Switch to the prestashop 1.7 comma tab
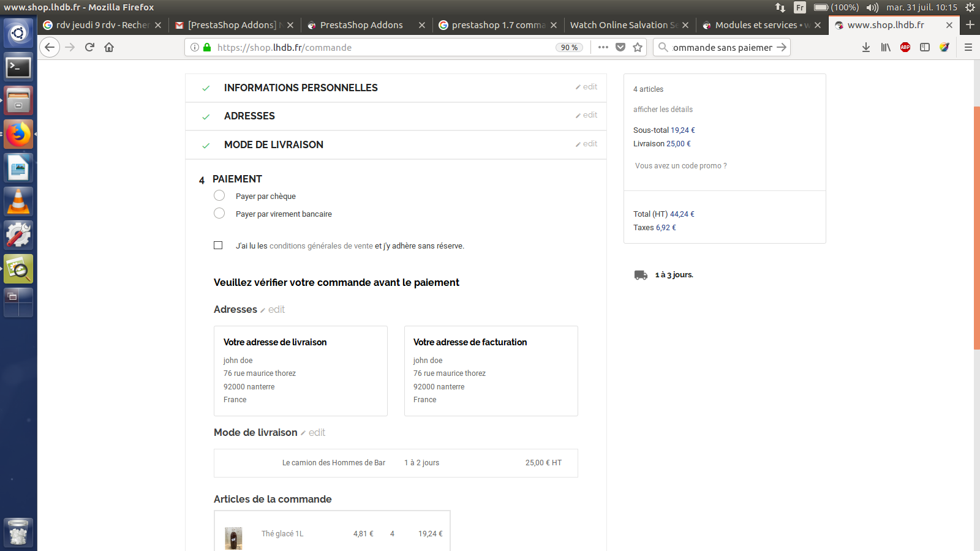 [498, 25]
